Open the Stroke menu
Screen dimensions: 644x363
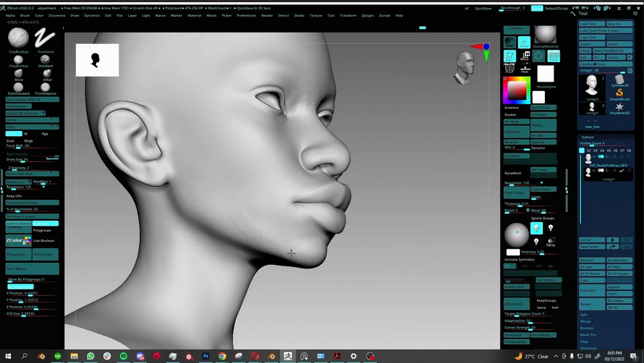(299, 15)
